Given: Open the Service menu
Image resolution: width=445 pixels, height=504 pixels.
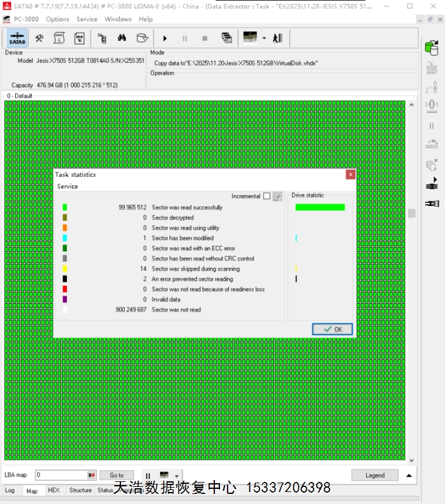Looking at the screenshot, I should pyautogui.click(x=87, y=19).
